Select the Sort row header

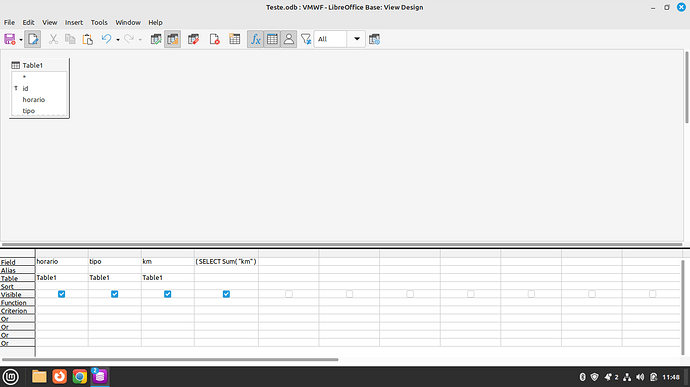[18, 286]
